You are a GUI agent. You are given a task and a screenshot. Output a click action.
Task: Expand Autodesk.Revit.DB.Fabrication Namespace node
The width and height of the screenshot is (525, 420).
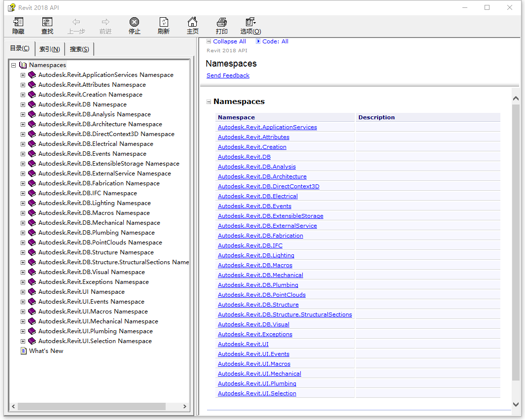(23, 183)
